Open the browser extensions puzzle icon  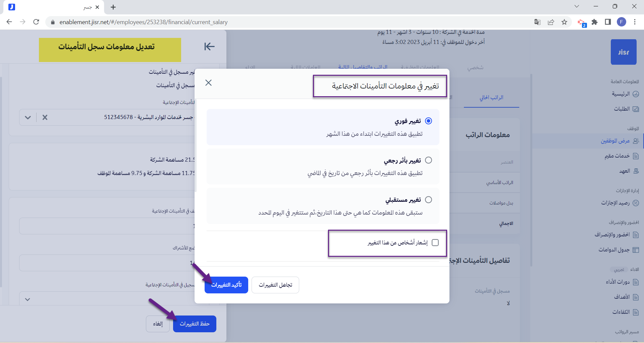[594, 22]
